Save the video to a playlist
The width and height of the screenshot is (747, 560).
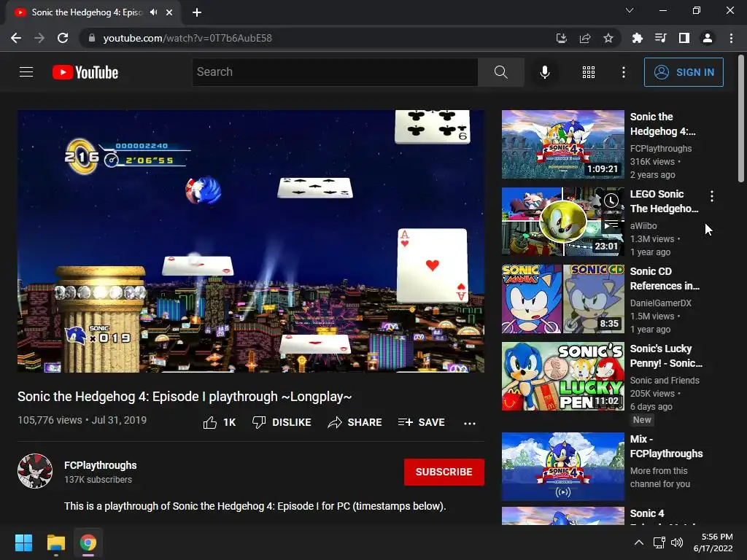click(x=421, y=422)
